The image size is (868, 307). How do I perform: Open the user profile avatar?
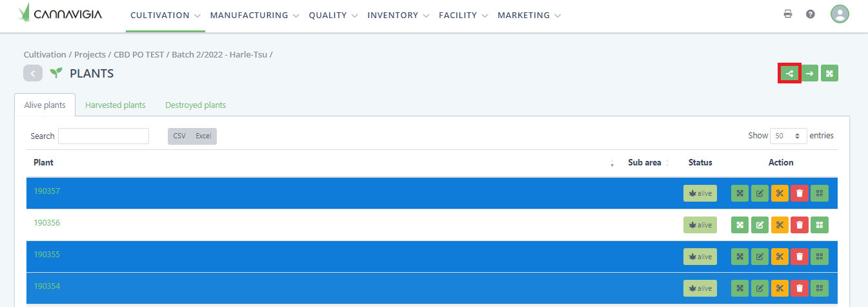click(x=839, y=14)
